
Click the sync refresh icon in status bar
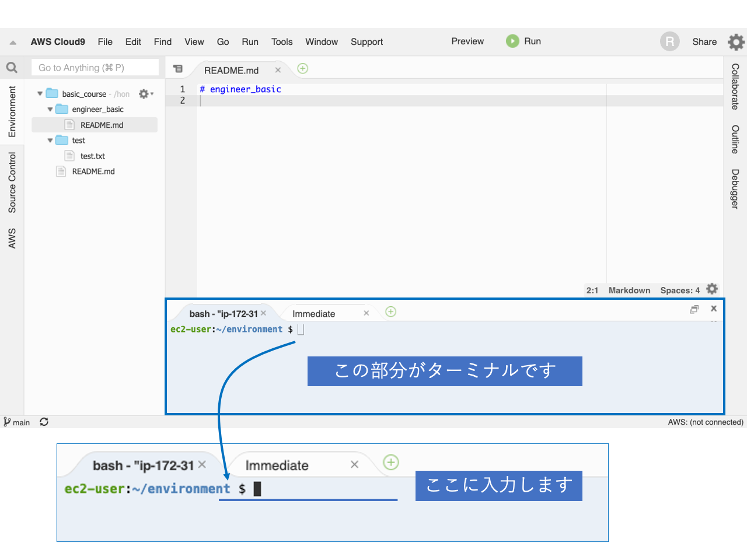44,422
